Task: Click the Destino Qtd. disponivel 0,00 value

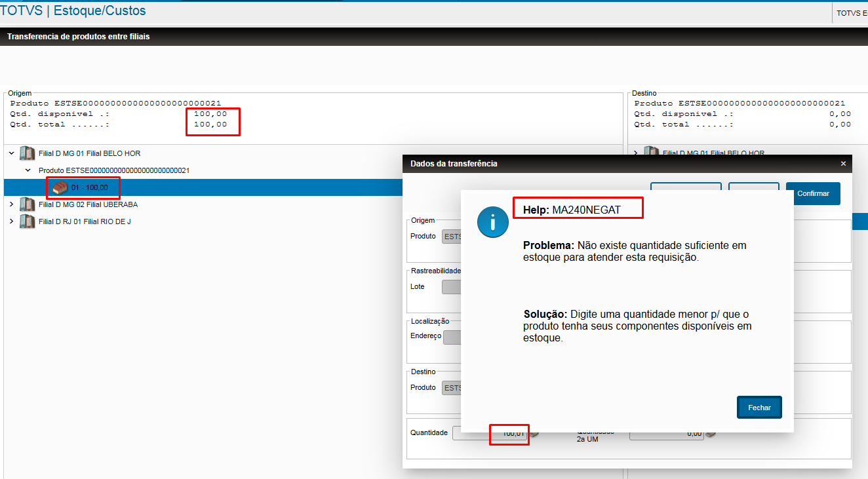Action: pos(840,114)
